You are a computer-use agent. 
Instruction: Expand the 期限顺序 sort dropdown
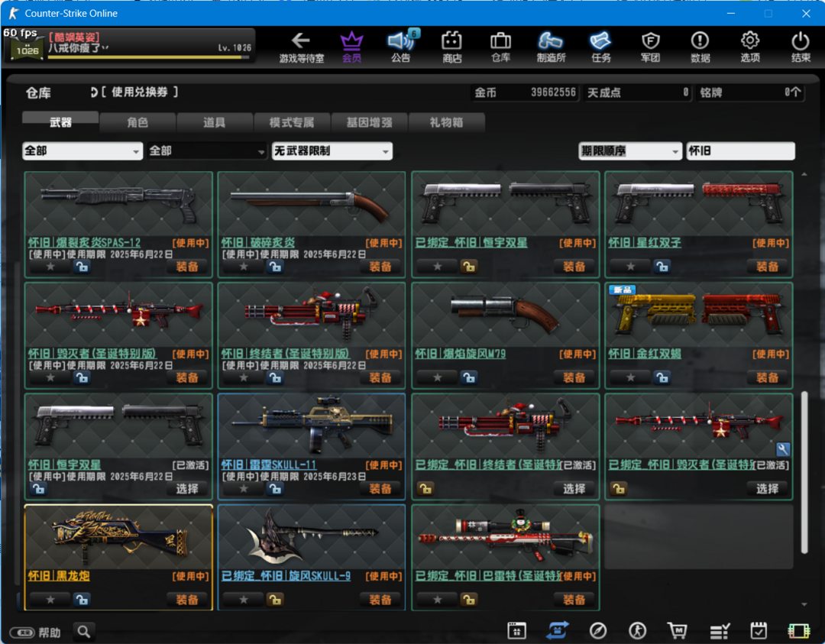coord(629,151)
